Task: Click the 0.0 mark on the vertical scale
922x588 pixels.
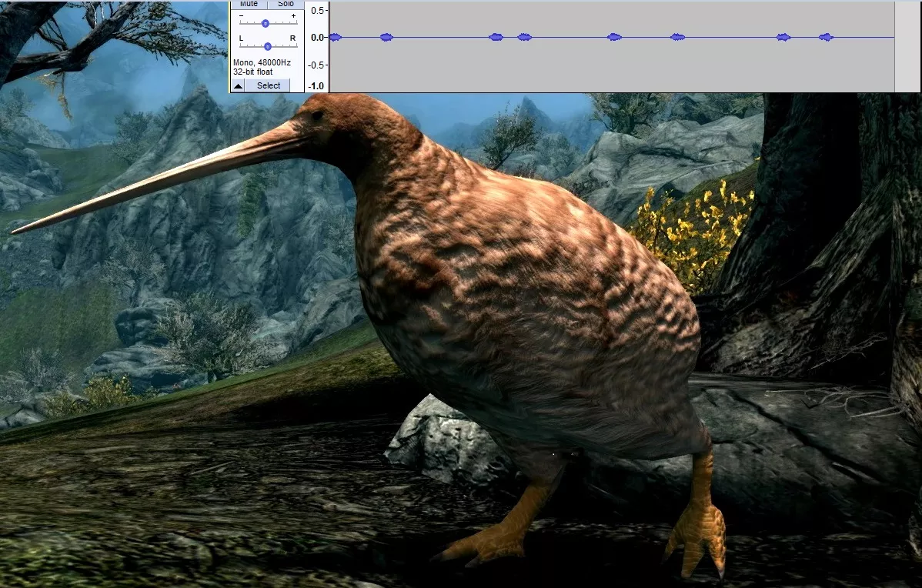Action: click(x=318, y=38)
